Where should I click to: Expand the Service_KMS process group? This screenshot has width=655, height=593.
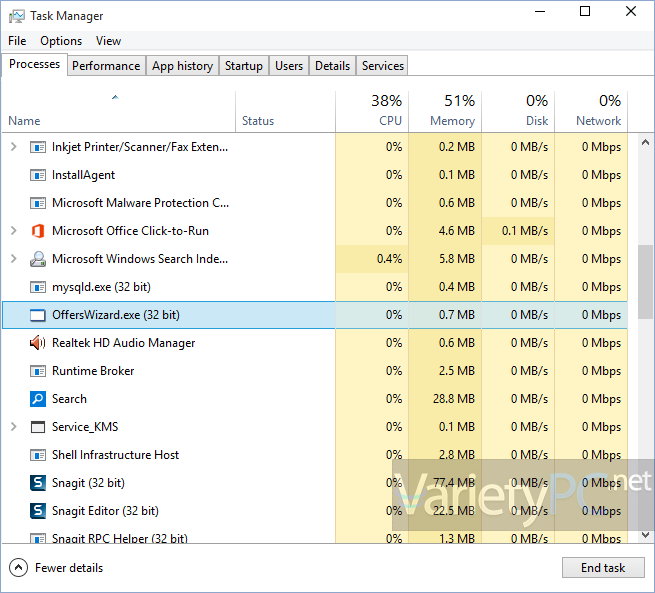tap(13, 426)
